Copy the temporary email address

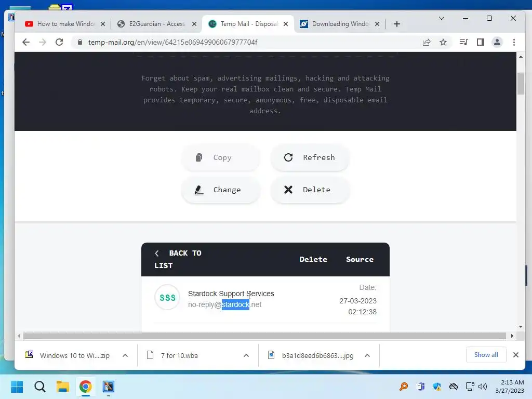point(221,157)
